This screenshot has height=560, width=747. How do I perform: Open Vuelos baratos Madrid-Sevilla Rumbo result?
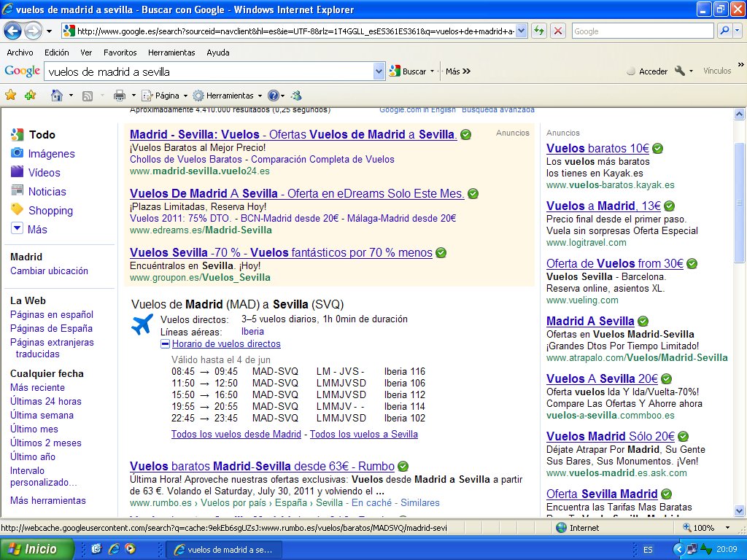coord(262,466)
